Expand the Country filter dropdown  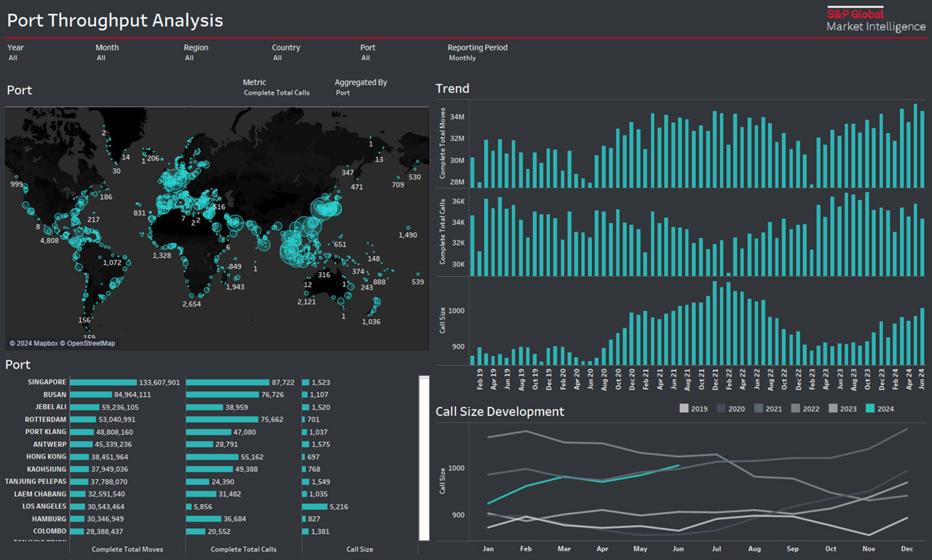(277, 58)
